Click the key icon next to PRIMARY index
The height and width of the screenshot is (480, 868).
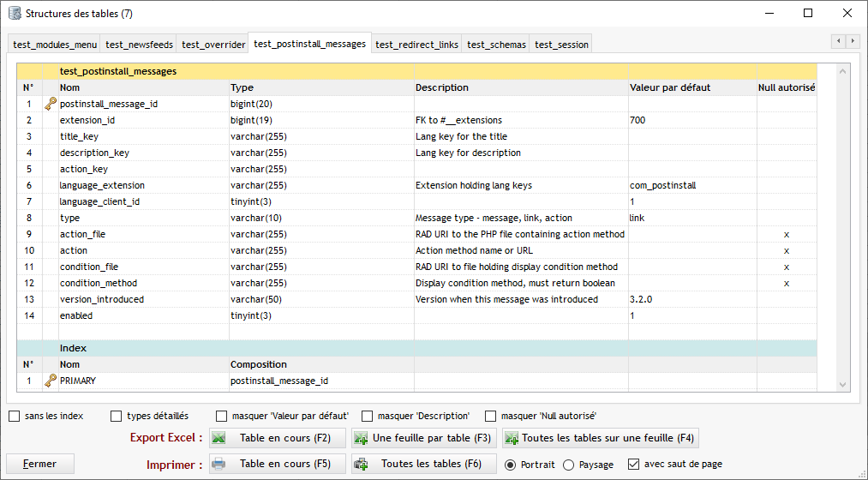[x=51, y=381]
